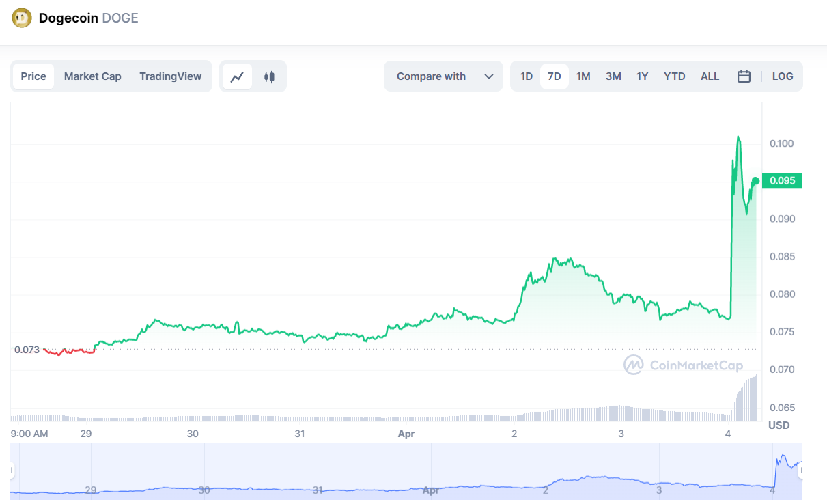The image size is (827, 504).
Task: Set range to 1D
Action: coord(527,76)
